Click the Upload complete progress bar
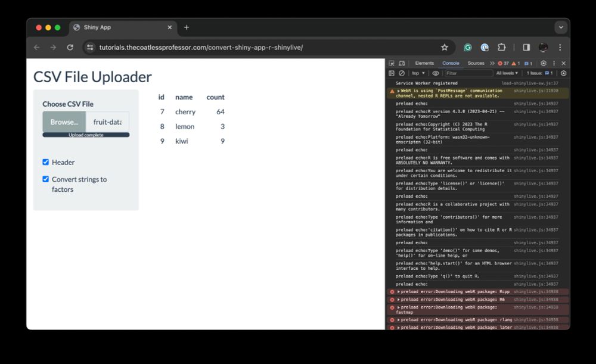Viewport: 596px width, 364px height. click(85, 135)
